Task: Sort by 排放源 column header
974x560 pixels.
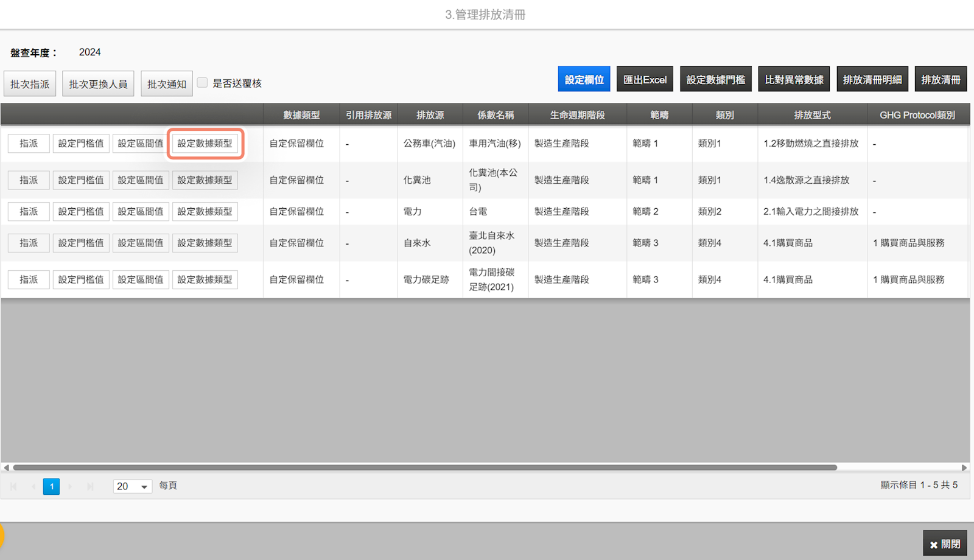Action: point(430,115)
